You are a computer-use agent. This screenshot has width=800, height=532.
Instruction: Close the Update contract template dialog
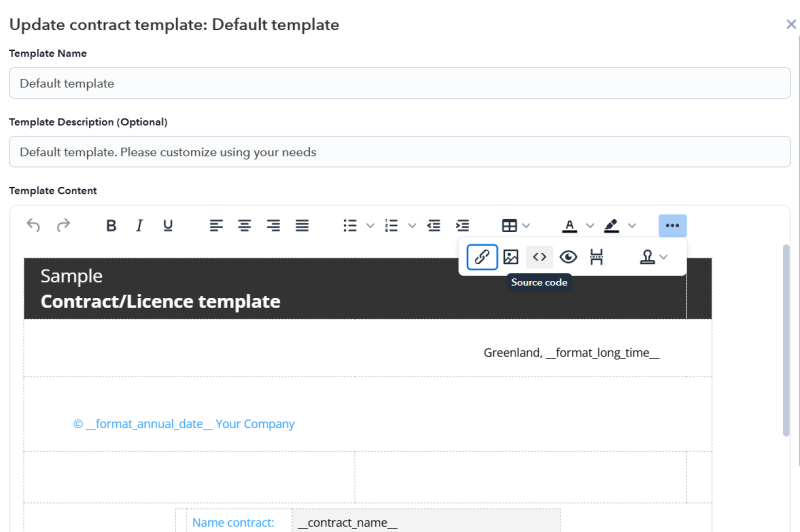(791, 24)
